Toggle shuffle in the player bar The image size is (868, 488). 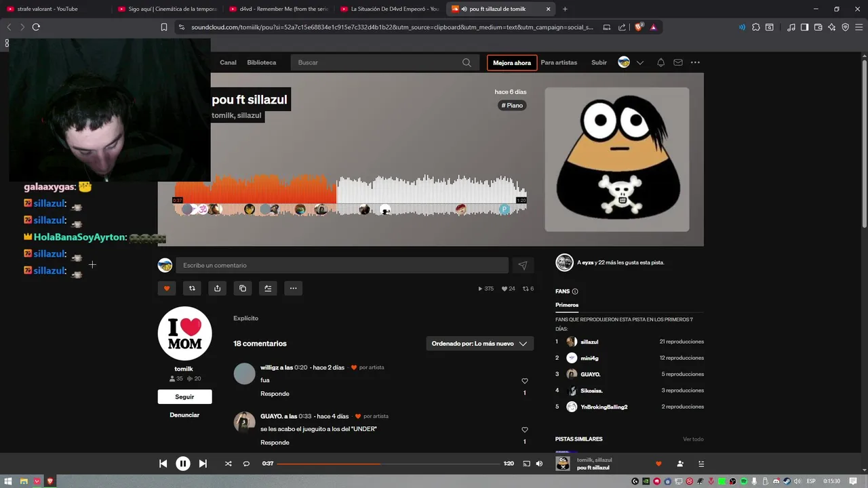[228, 464]
